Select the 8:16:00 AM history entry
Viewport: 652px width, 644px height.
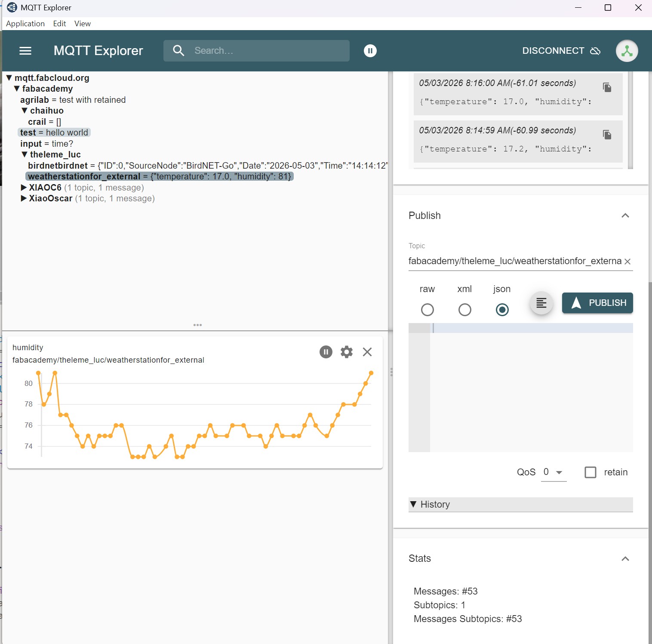pos(518,94)
